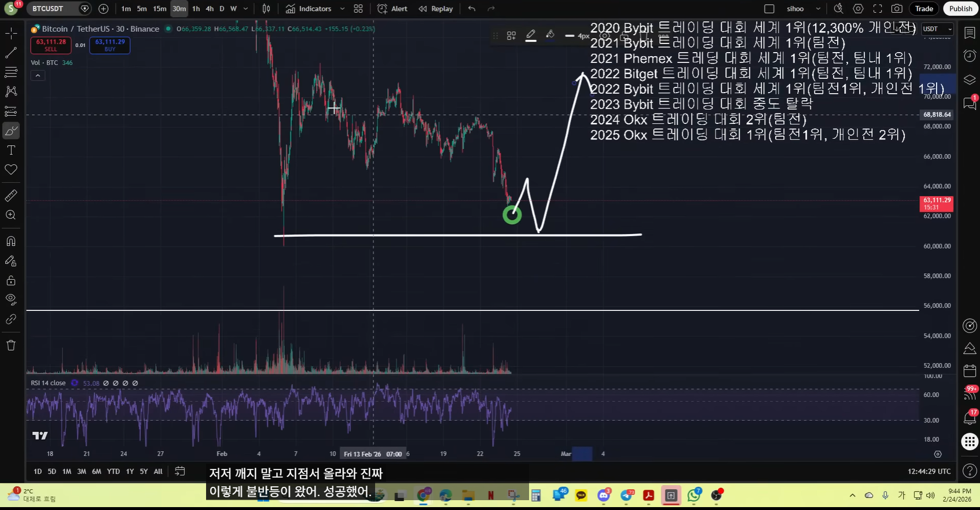Image resolution: width=980 pixels, height=510 pixels.
Task: Select the crosshair cursor tool
Action: (x=11, y=33)
